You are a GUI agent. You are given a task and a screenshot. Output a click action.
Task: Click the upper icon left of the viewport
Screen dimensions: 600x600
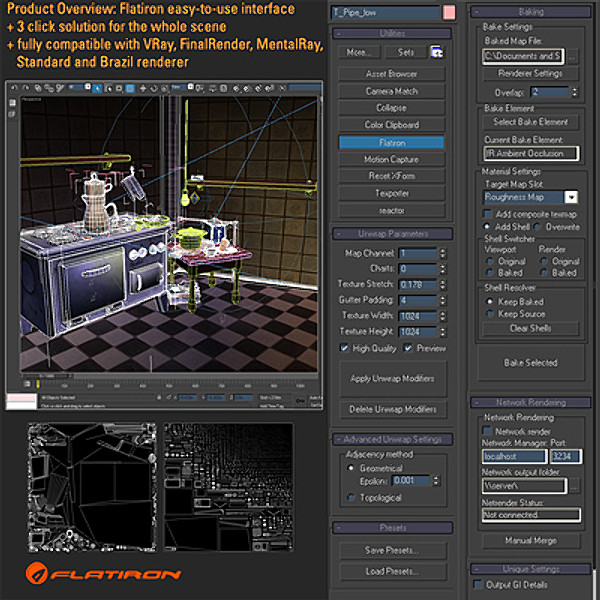coord(12,103)
